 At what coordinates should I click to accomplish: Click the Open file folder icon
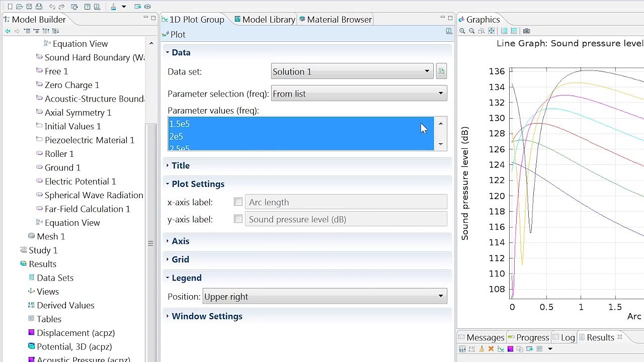pyautogui.click(x=19, y=7)
